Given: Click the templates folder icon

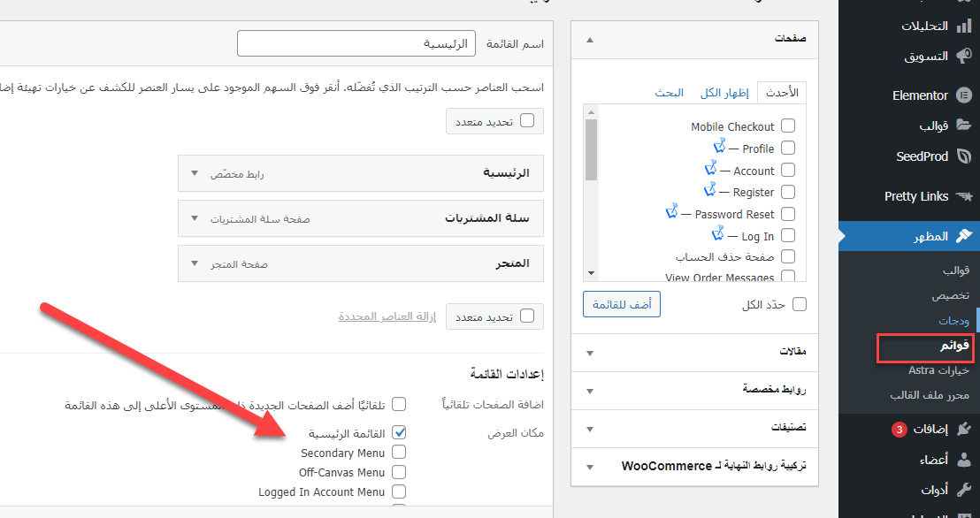Looking at the screenshot, I should click(963, 125).
